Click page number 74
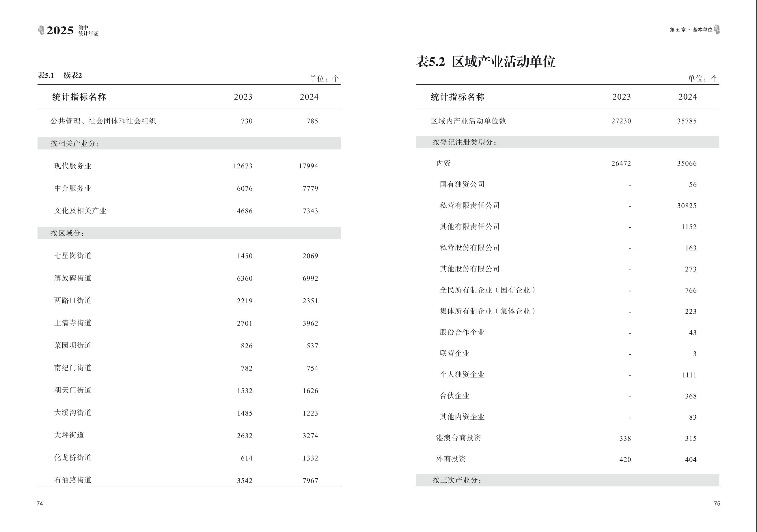This screenshot has height=532, width=757. tap(40, 503)
